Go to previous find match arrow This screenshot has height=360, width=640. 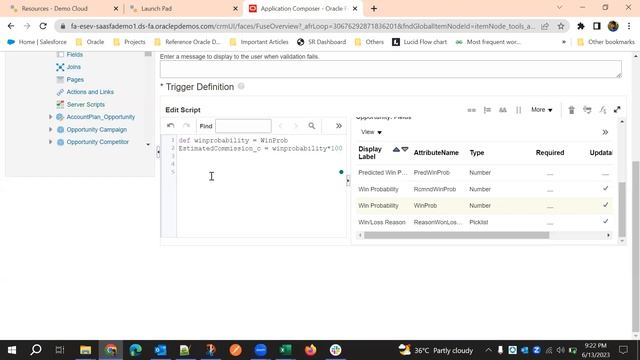pyautogui.click(x=280, y=126)
